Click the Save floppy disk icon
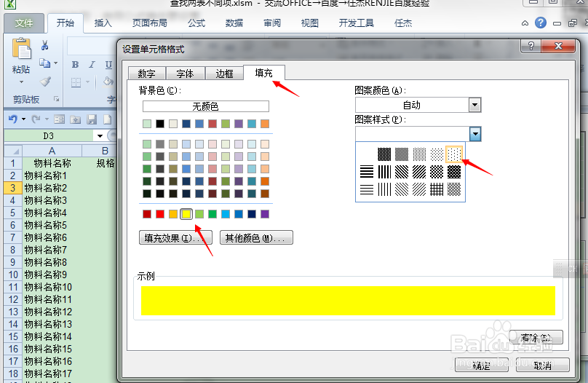 tap(92, 119)
